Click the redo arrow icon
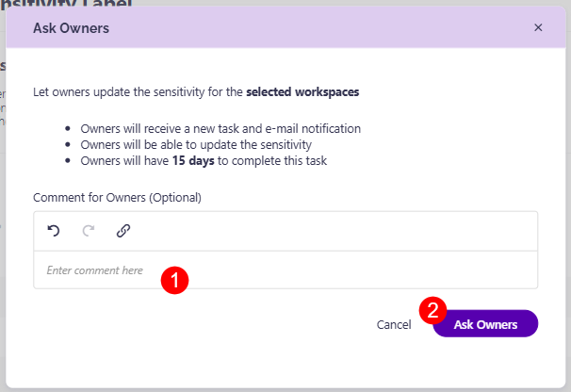Screen dimensions: 571x392 click(89, 230)
